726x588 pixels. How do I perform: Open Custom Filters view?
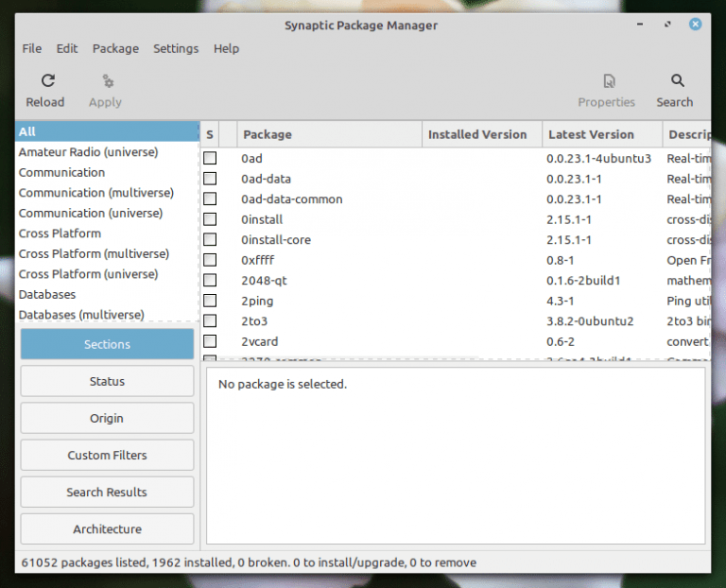107,455
